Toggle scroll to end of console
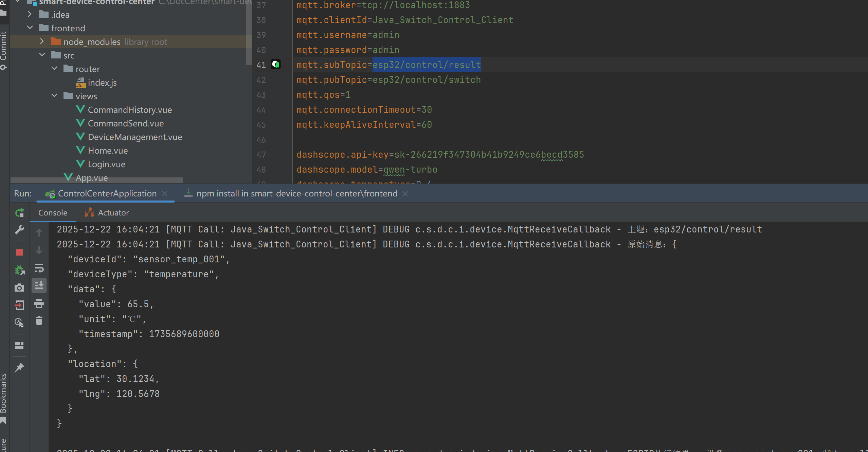868x452 pixels. (x=39, y=285)
